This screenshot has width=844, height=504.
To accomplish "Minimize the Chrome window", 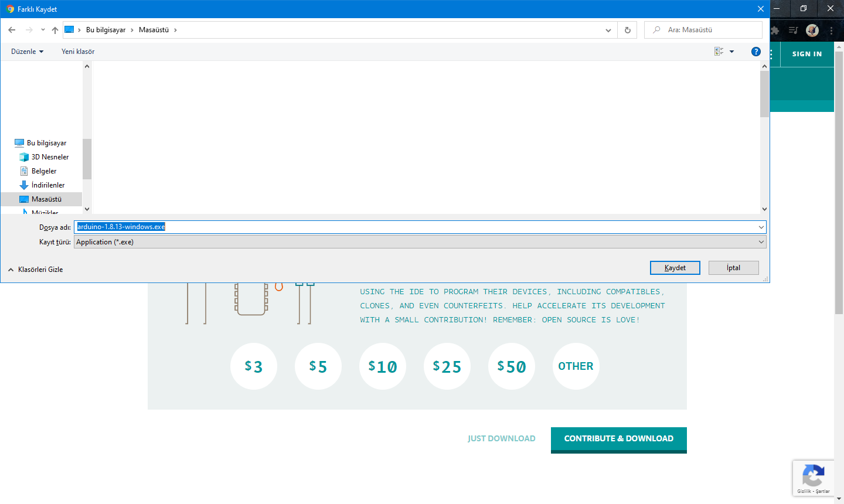I will pyautogui.click(x=777, y=9).
